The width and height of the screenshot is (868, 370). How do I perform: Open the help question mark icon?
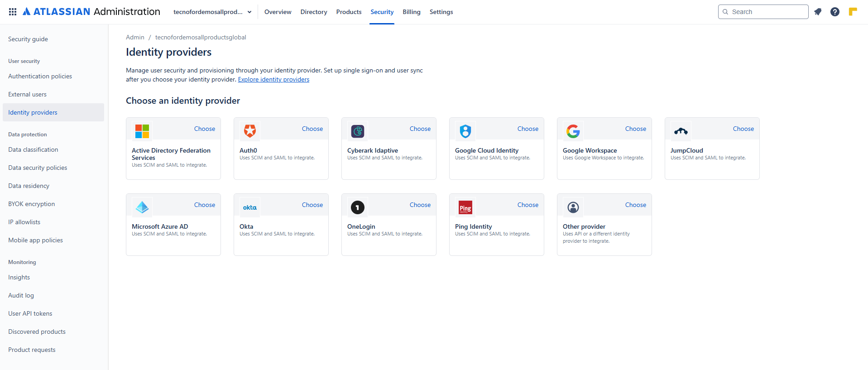835,12
